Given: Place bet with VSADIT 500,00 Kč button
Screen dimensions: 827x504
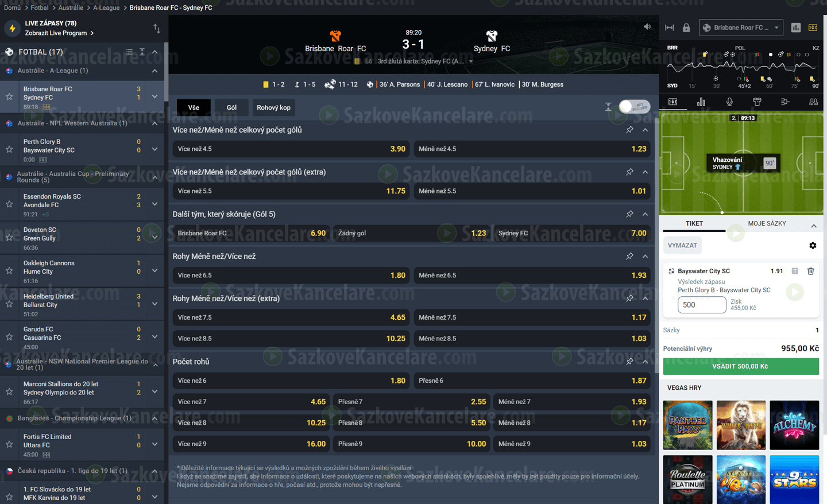Looking at the screenshot, I should (741, 366).
